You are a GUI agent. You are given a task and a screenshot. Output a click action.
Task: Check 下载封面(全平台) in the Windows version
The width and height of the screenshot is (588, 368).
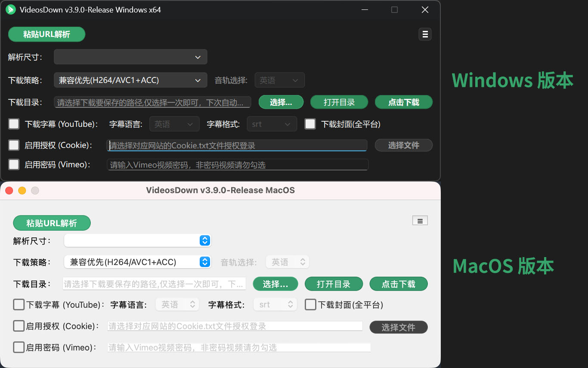pyautogui.click(x=310, y=124)
